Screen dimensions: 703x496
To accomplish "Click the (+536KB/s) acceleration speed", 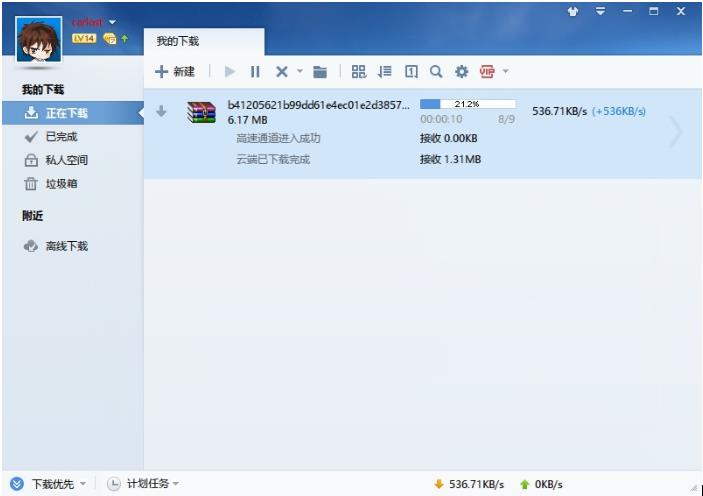I will [619, 112].
